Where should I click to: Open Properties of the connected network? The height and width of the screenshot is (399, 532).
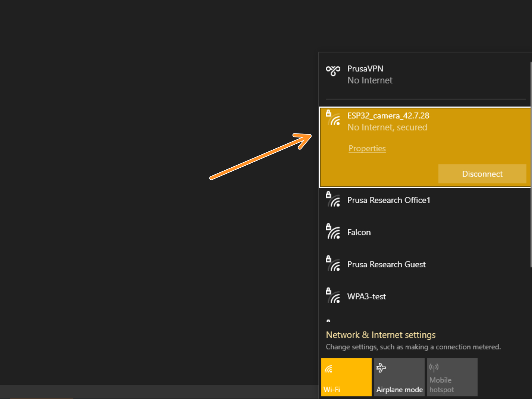367,148
